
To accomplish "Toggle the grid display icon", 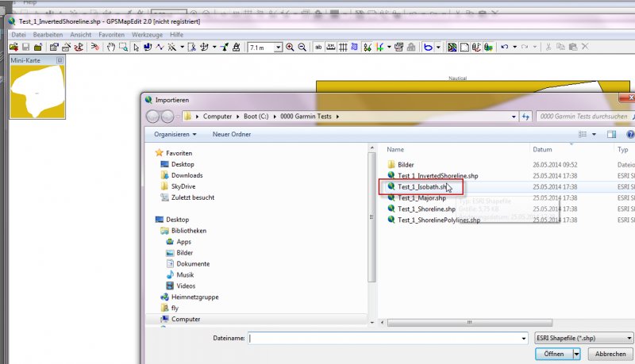I will point(344,48).
